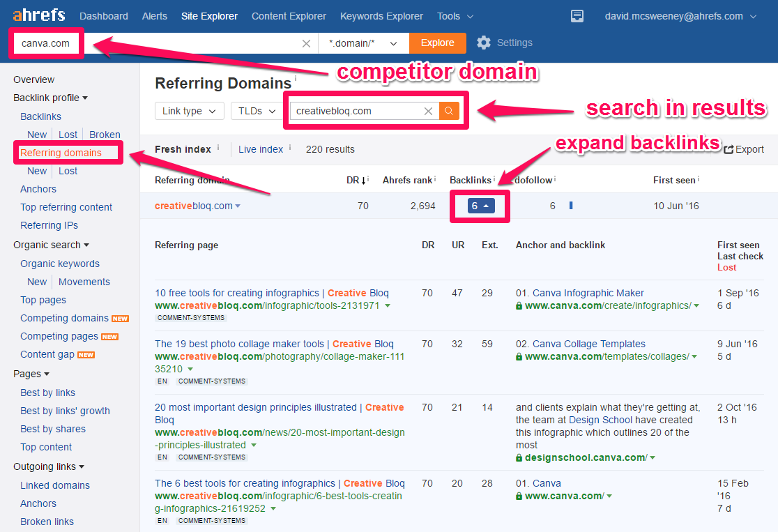Click the Design School anchor link
778x532 pixels.
[x=600, y=420]
